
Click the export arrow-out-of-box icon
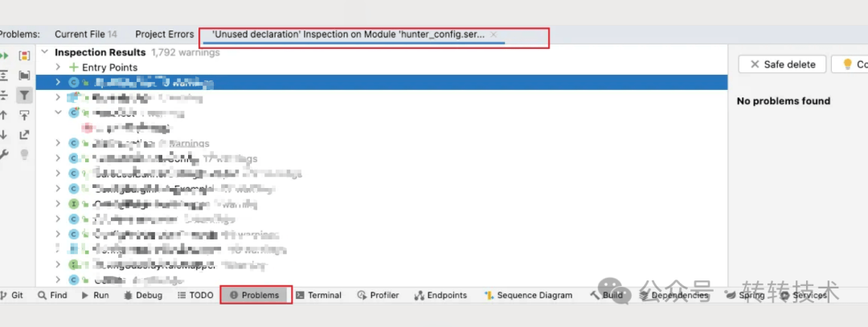(24, 134)
